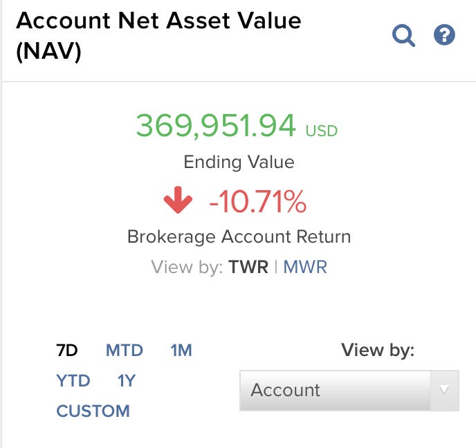Open help via the question mark icon
Screen dimensions: 476x448
(444, 35)
